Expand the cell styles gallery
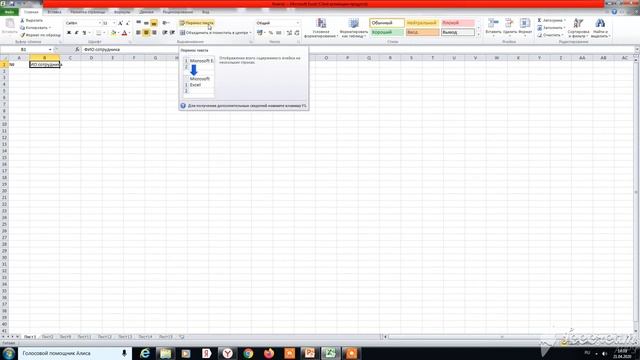The image size is (640, 360). tap(478, 35)
